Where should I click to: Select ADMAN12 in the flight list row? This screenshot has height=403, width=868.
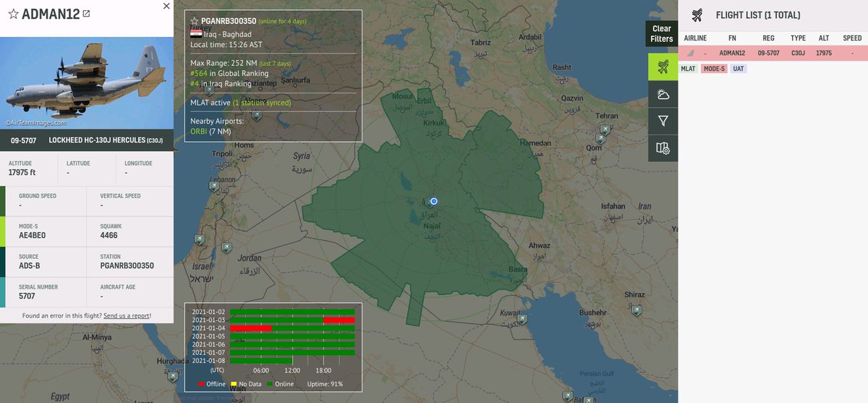[732, 53]
